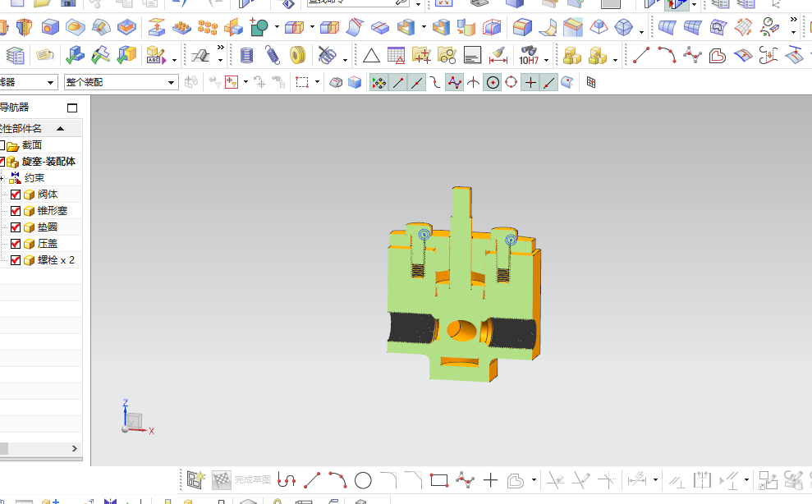
Task: Click the Quick Trim tool
Action: coord(555,481)
